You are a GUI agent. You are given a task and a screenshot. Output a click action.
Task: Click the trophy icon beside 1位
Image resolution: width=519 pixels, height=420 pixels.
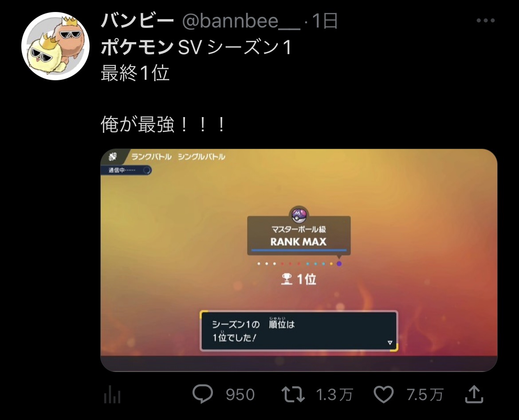(287, 279)
